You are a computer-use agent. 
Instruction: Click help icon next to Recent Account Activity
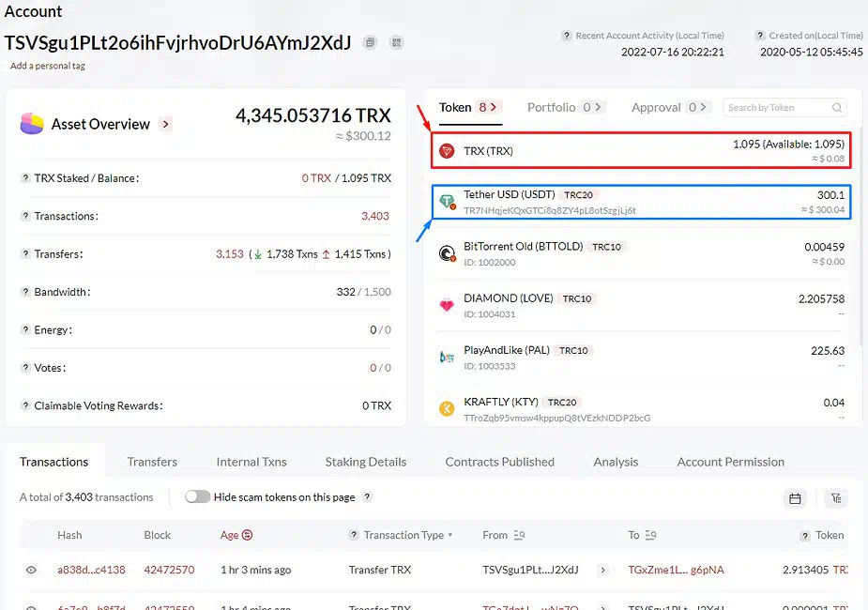tap(566, 36)
